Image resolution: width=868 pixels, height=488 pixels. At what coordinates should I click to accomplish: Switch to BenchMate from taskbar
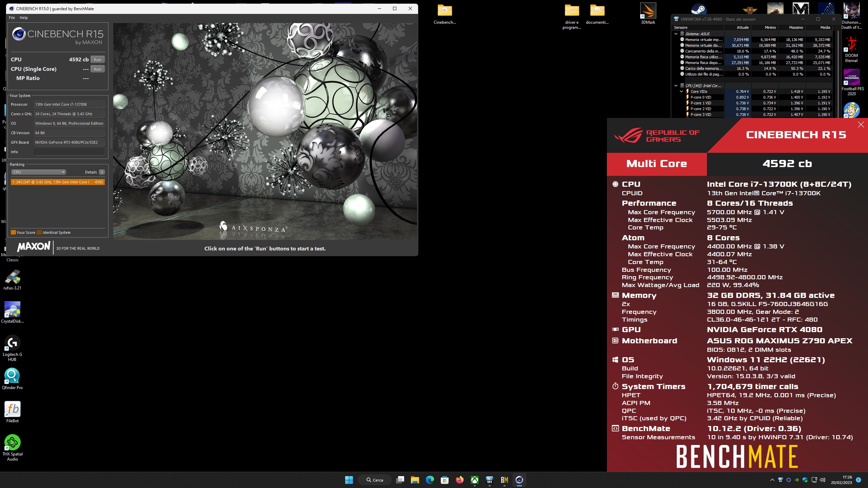coord(505,480)
